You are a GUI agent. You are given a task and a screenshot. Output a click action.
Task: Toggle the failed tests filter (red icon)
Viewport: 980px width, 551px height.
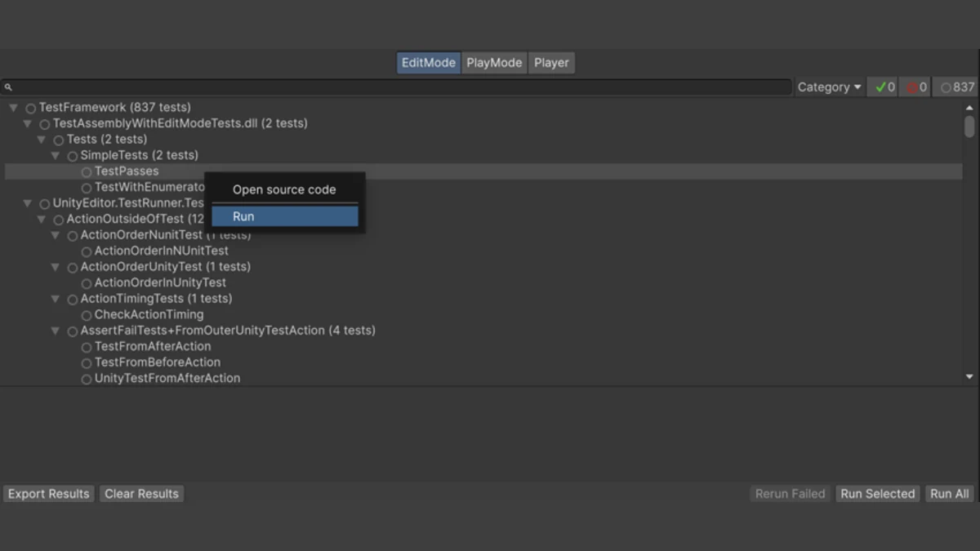pos(915,87)
